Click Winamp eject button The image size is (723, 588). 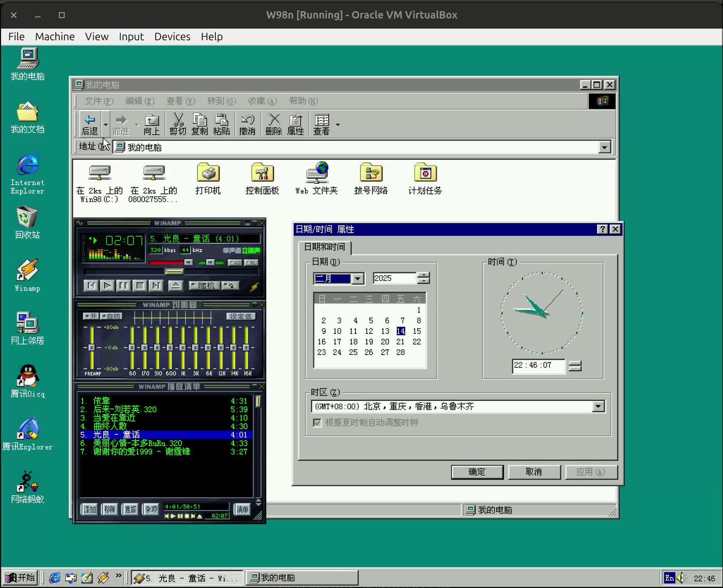(175, 286)
